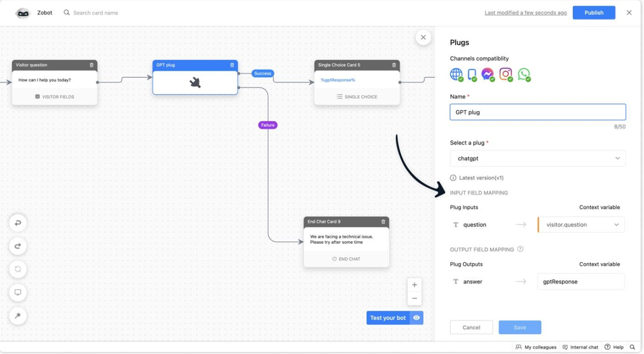
Task: Click the circular refresh button on the canvas
Action: click(18, 269)
